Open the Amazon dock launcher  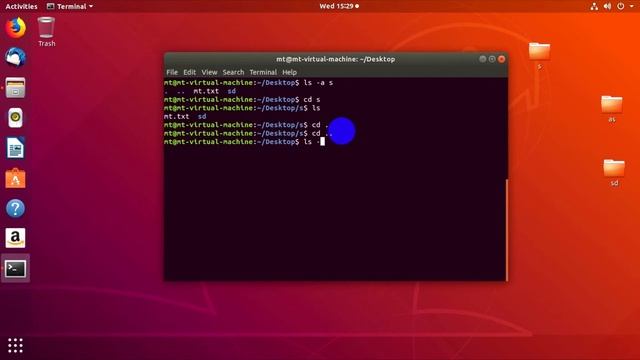click(16, 238)
